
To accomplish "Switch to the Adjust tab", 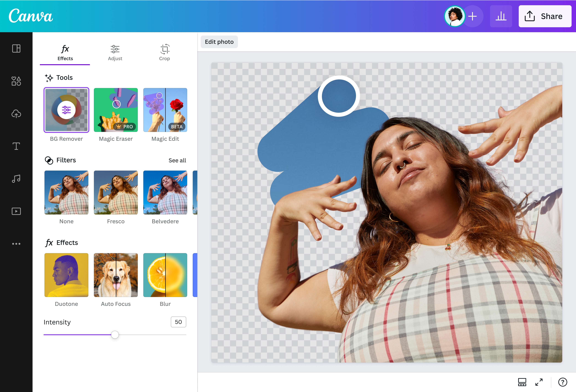I will coord(115,53).
